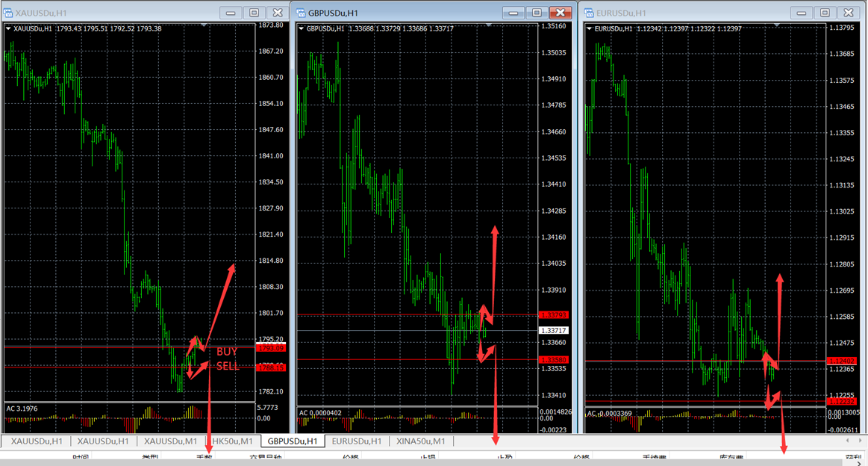Switch to the HK50u,M1 chart tab
868x466 pixels.
pos(232,441)
